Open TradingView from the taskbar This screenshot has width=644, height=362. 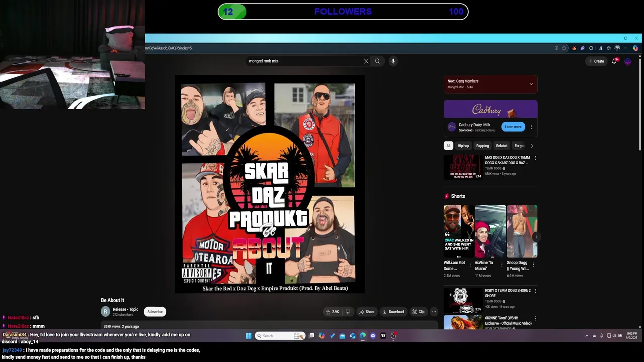click(383, 336)
